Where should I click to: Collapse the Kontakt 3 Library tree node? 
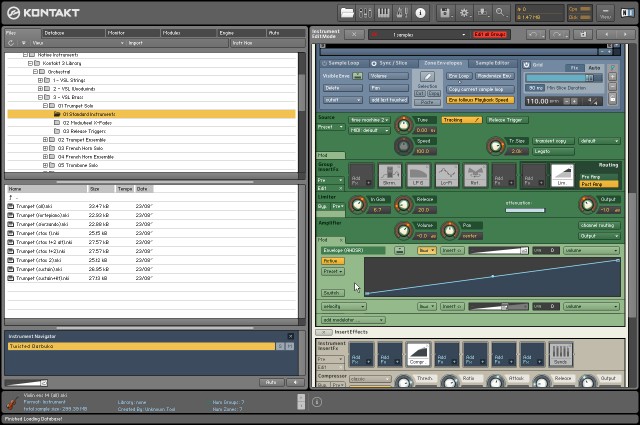point(30,63)
